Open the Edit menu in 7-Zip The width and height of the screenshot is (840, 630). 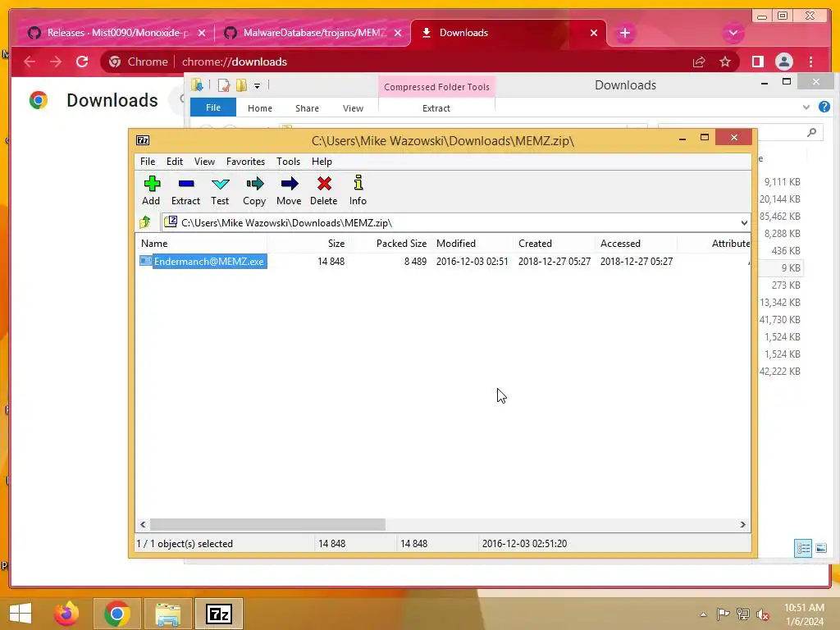175,162
